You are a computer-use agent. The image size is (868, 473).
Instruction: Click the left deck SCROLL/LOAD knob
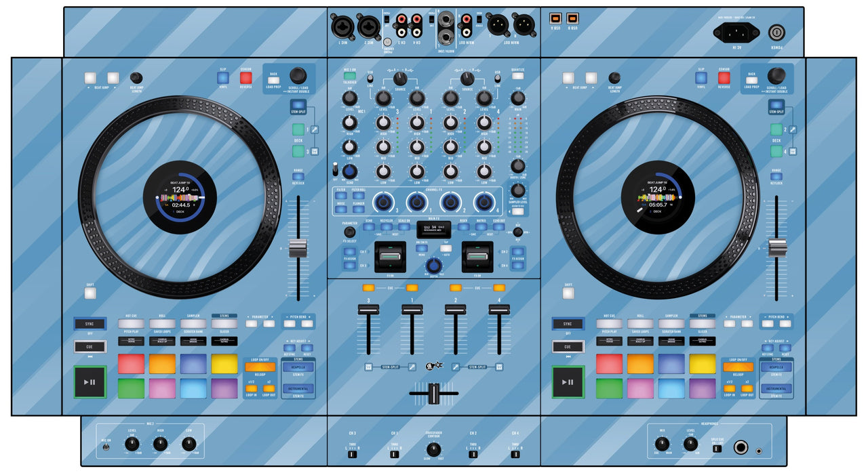pos(298,75)
